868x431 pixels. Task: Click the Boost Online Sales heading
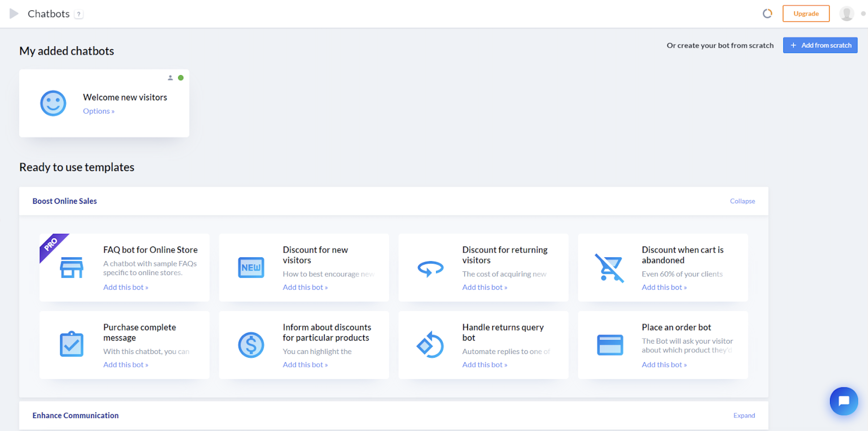tap(64, 201)
